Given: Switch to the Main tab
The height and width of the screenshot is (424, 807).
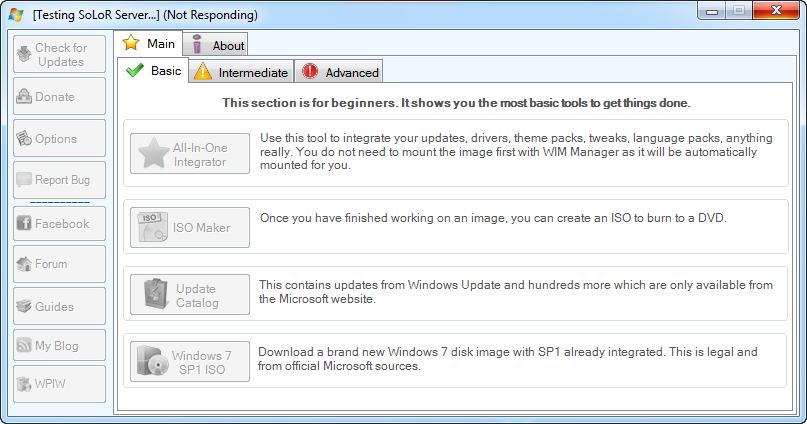Looking at the screenshot, I should [148, 43].
